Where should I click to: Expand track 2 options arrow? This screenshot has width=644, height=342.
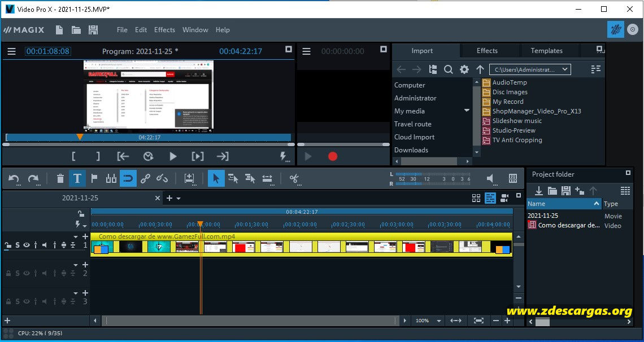tap(76, 265)
